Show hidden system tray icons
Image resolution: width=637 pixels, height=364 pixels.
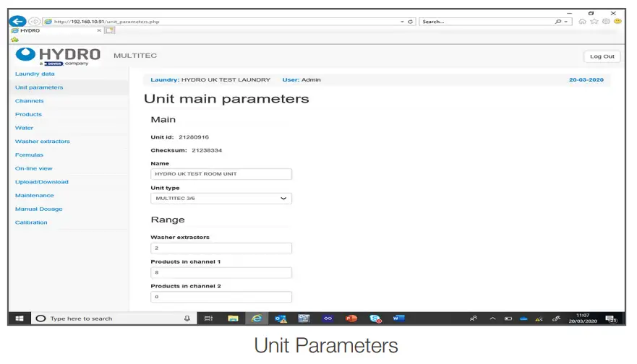tap(492, 318)
